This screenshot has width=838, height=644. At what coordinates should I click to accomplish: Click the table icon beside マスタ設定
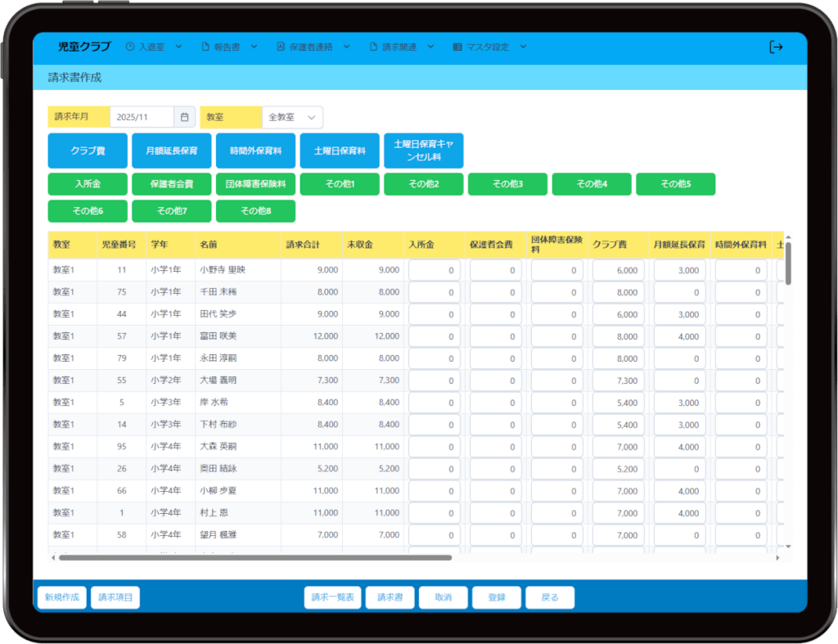click(x=457, y=47)
